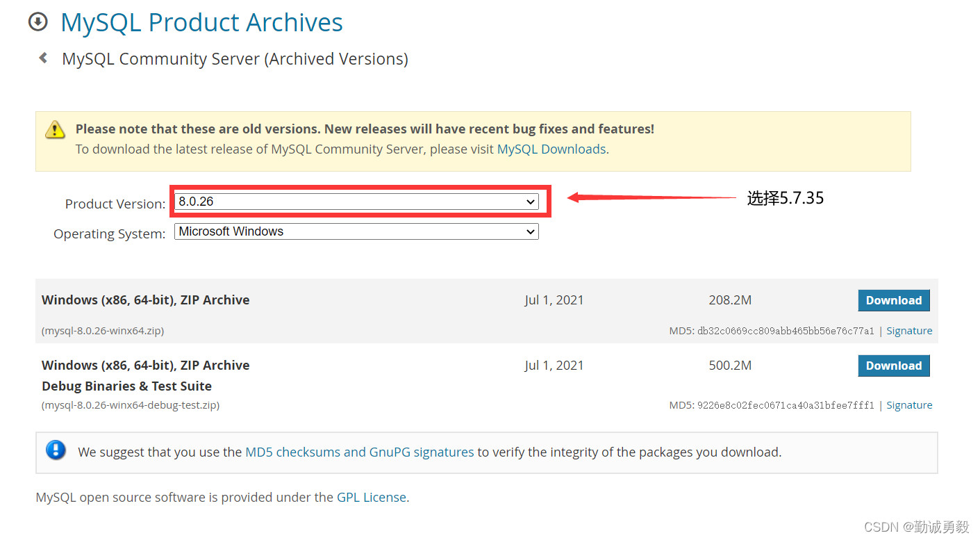Open the Product Version dropdown showing 8.0.26

[356, 202]
